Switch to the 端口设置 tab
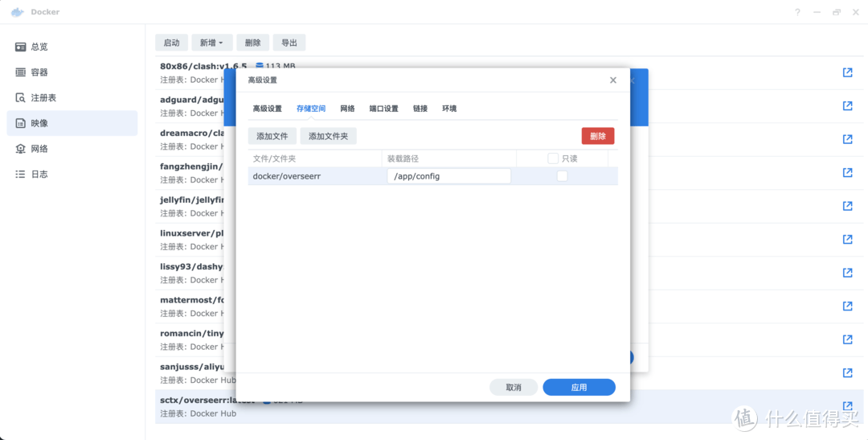The image size is (868, 440). click(x=384, y=109)
